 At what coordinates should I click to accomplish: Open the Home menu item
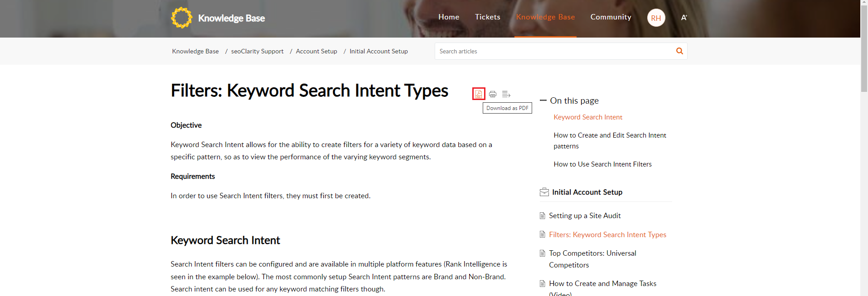click(449, 17)
